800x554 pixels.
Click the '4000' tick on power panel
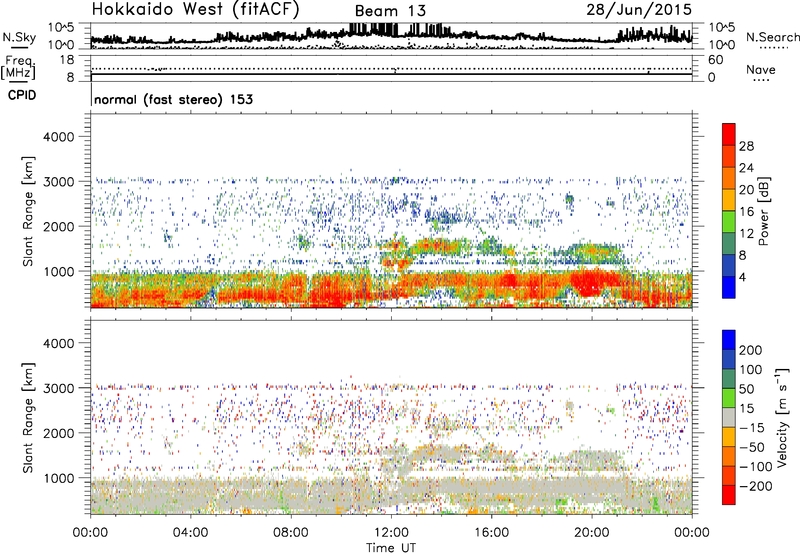59,137
